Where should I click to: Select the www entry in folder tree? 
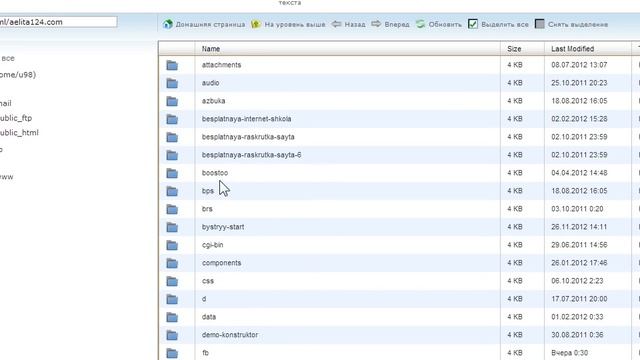pos(7,177)
